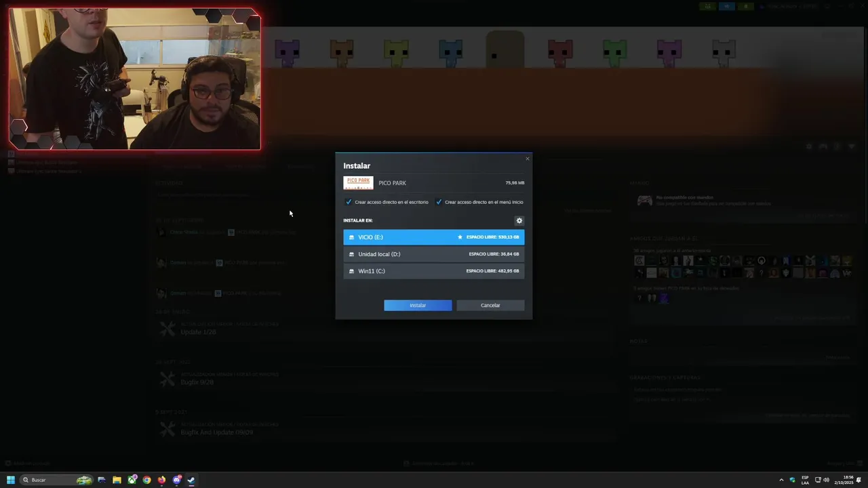Click the Steam taskbar icon
The height and width of the screenshot is (488, 868).
(x=191, y=480)
